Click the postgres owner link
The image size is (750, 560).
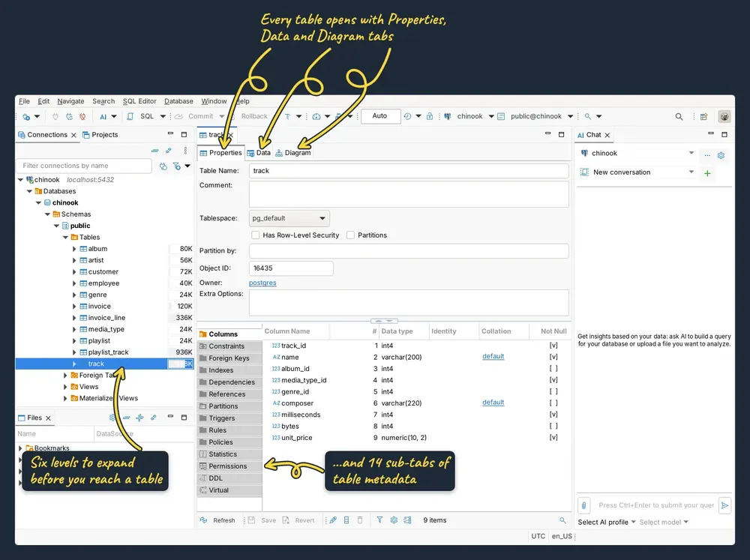[x=262, y=283]
